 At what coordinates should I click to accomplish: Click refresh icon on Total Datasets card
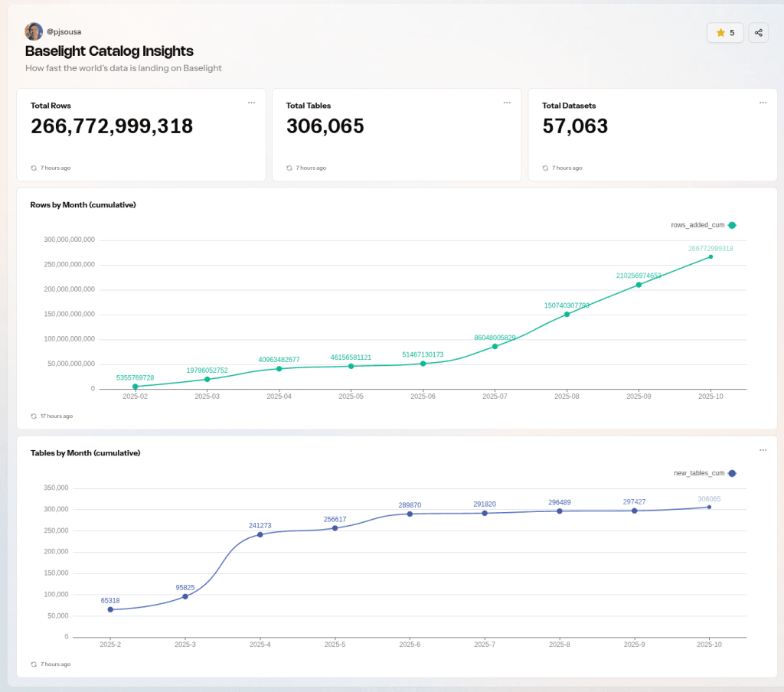point(545,168)
